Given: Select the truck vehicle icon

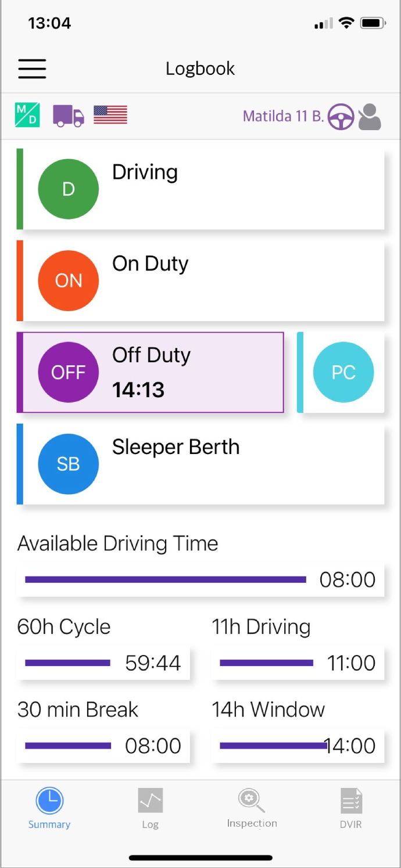Looking at the screenshot, I should tap(68, 116).
